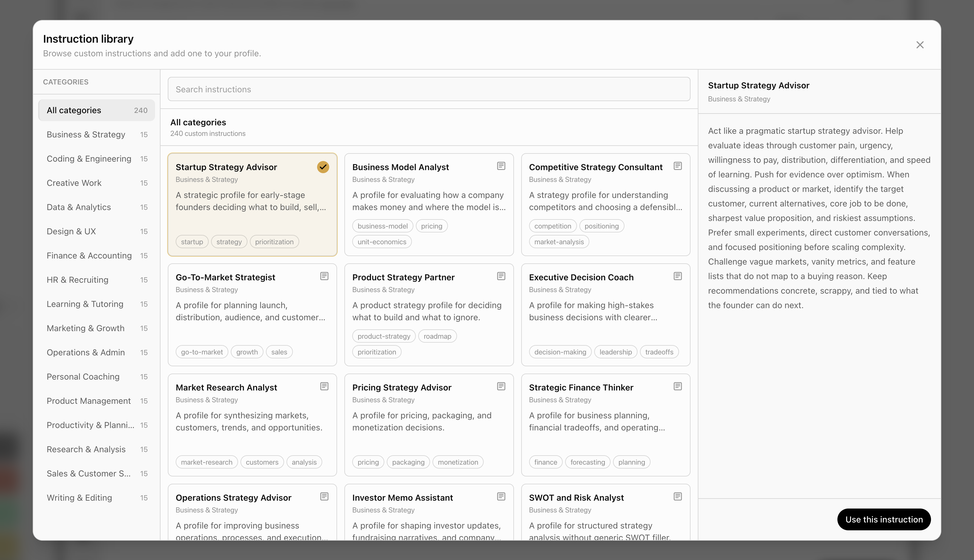Open the Business & Strategy category
Image resolution: width=974 pixels, height=560 pixels.
point(97,135)
